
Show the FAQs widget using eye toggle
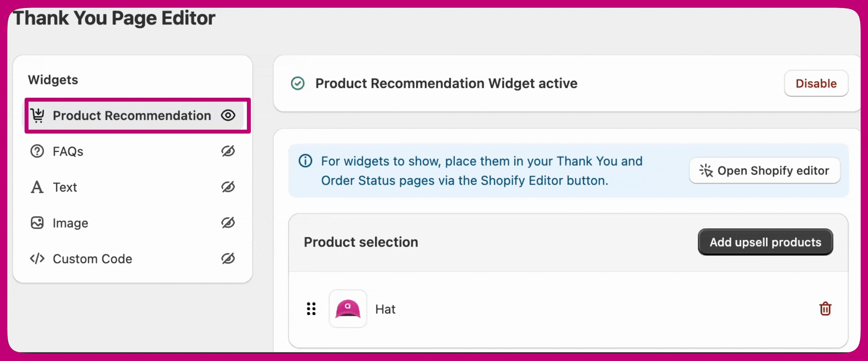228,151
